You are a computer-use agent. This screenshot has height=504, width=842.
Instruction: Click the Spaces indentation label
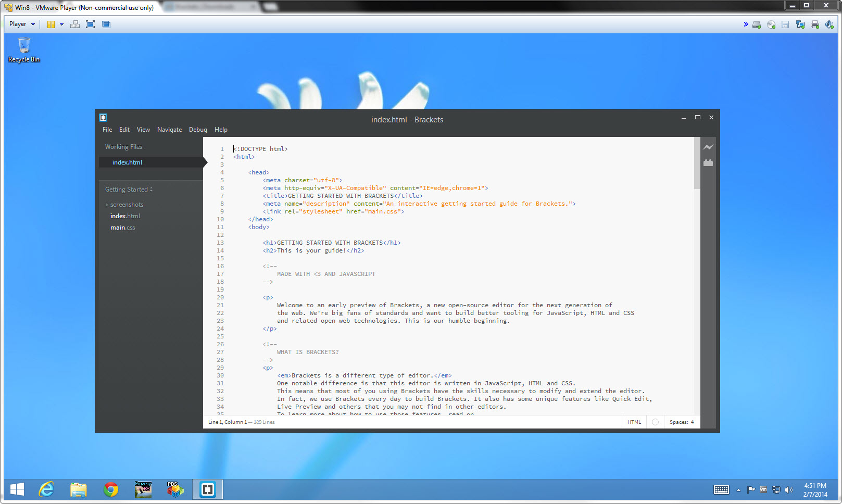(x=678, y=422)
